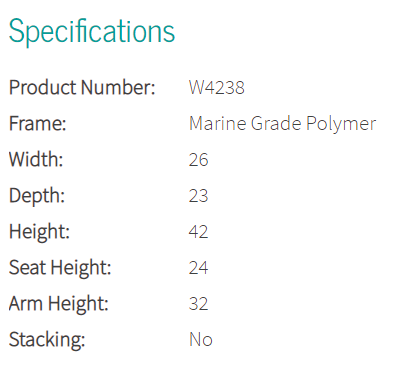Click the Arm Height label

pyautogui.click(x=59, y=304)
